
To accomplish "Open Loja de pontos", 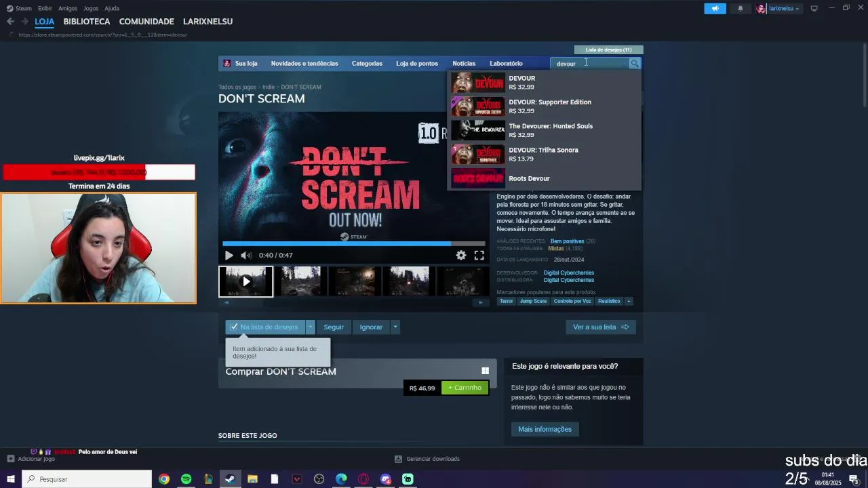I will [x=417, y=63].
